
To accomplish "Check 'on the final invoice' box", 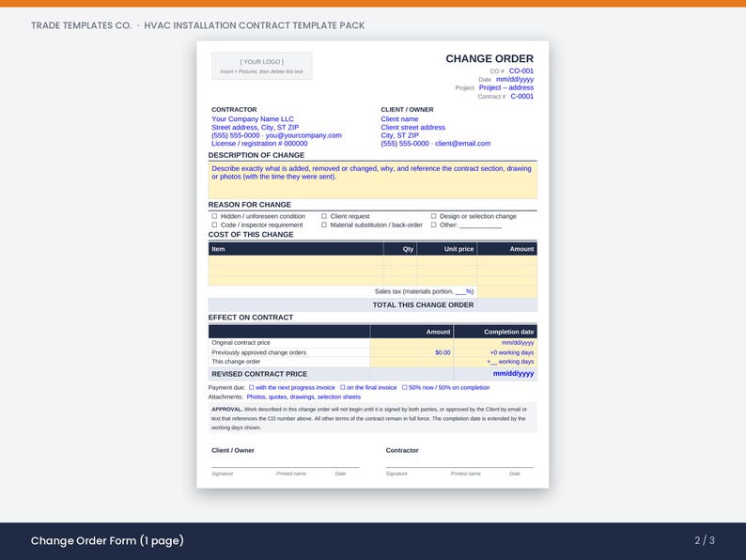I will tap(343, 387).
